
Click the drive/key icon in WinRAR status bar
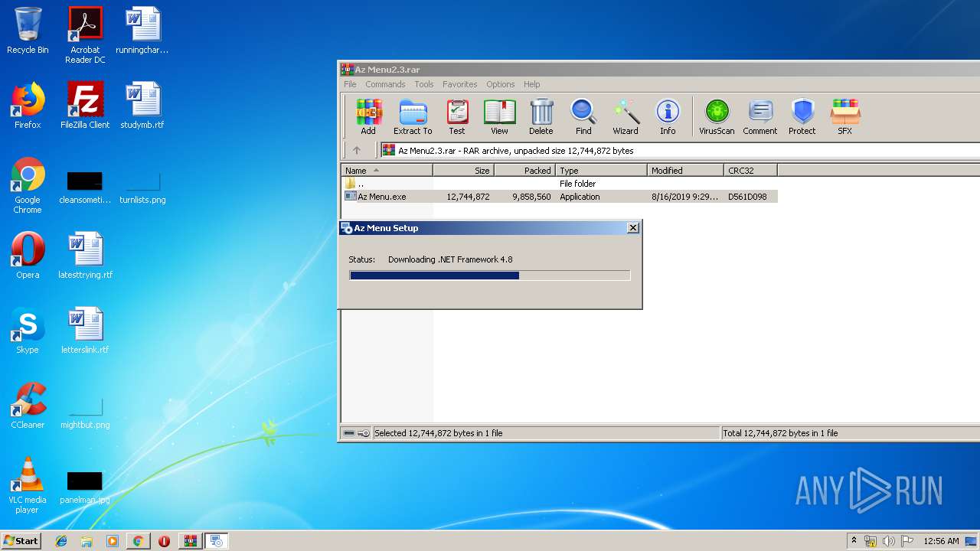coord(356,433)
